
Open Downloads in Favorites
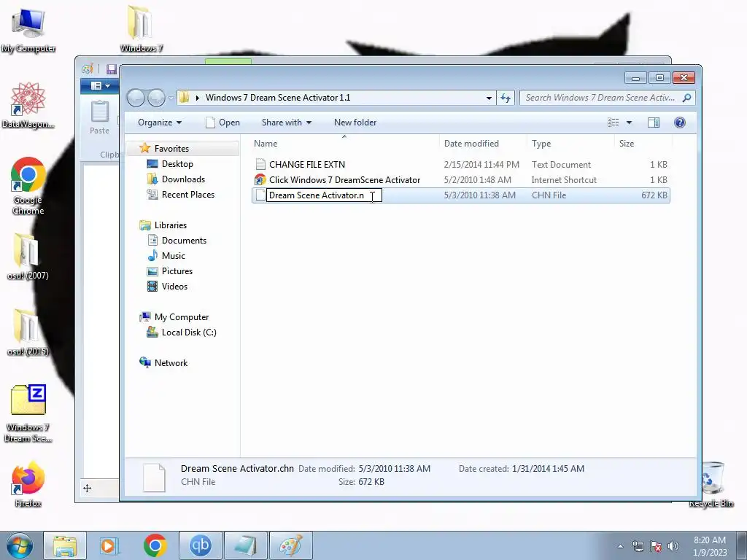[183, 179]
